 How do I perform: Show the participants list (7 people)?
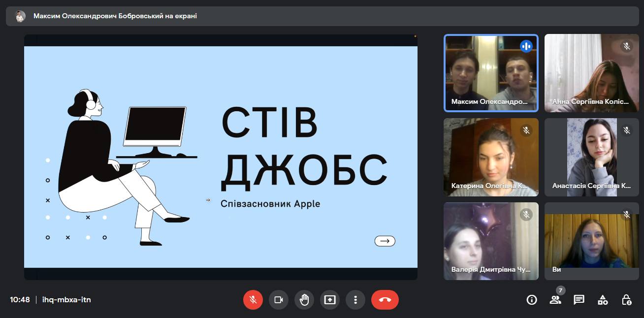[x=555, y=300]
